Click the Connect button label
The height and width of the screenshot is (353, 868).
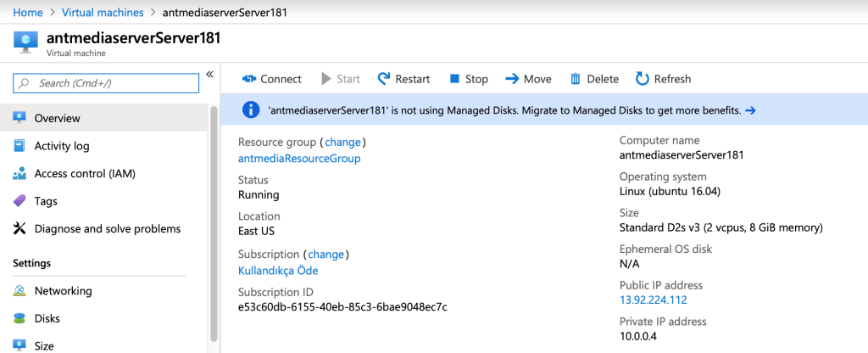pyautogui.click(x=281, y=79)
